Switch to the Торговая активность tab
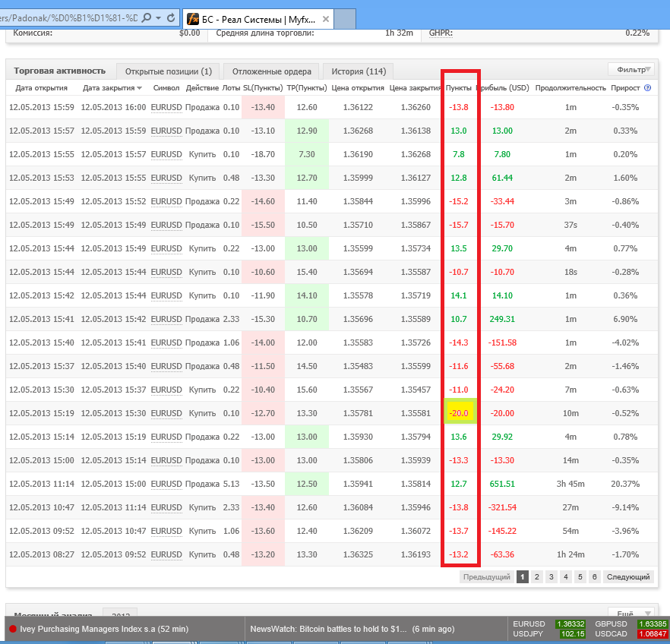Screen dimensions: 670x644 [x=59, y=71]
